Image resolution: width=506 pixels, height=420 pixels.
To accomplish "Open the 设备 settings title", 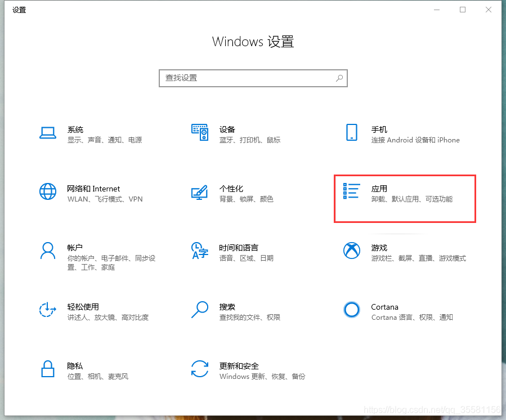I will (227, 129).
